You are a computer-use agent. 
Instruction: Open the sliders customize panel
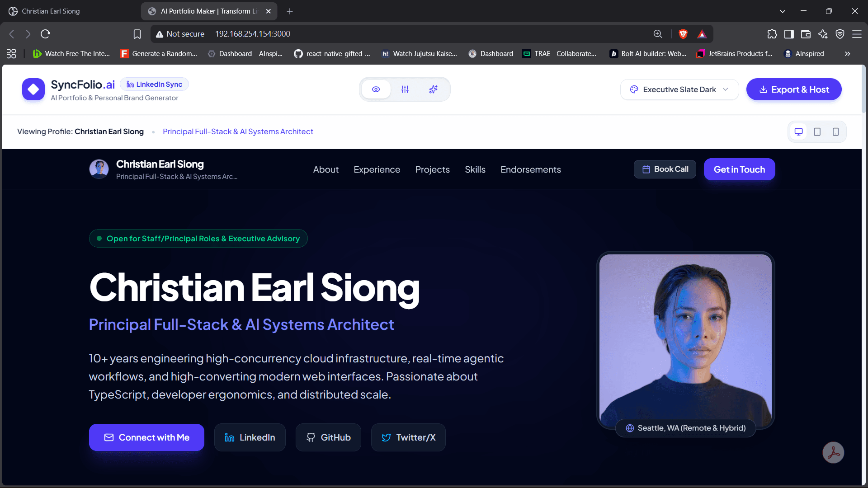point(405,89)
